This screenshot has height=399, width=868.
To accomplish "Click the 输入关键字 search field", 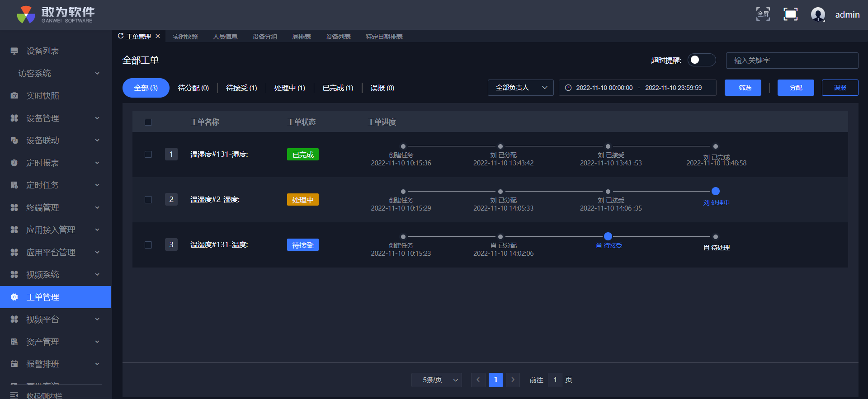I will point(792,61).
